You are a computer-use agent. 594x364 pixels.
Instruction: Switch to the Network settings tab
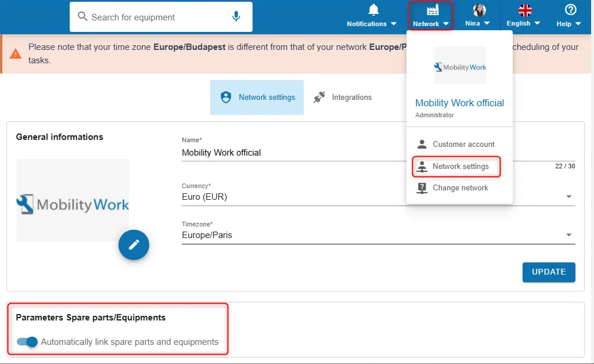tap(257, 98)
